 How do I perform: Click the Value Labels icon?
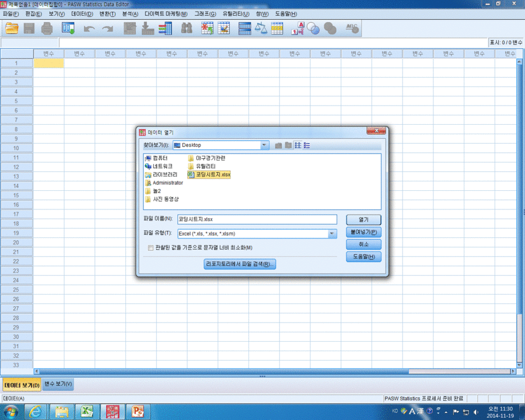[297, 29]
